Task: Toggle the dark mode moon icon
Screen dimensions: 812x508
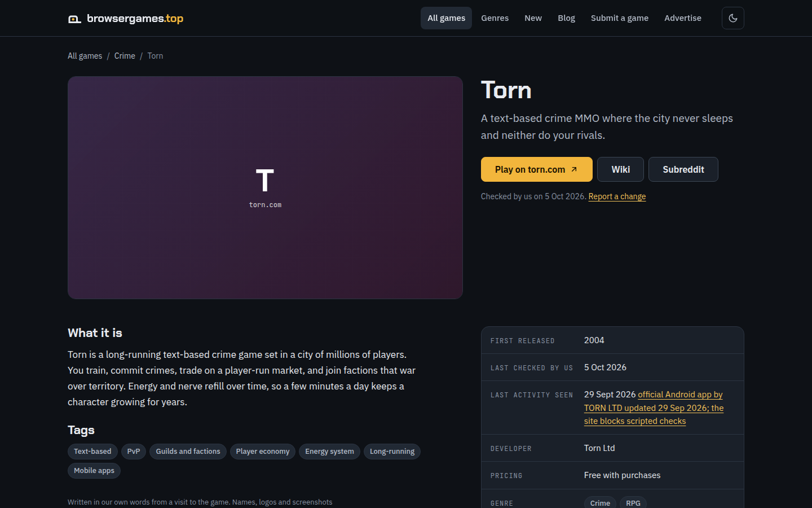Action: click(732, 18)
